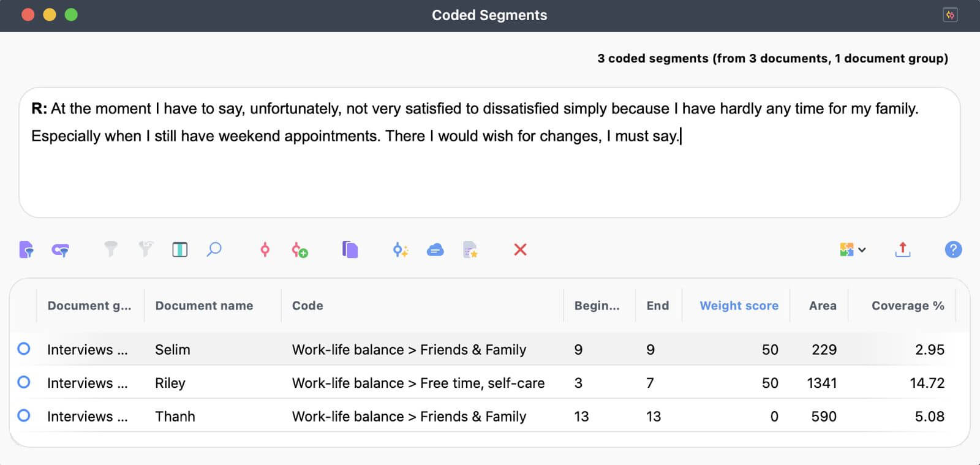This screenshot has height=465, width=980.
Task: Click weight score 0 in Thanh's row
Action: click(774, 417)
